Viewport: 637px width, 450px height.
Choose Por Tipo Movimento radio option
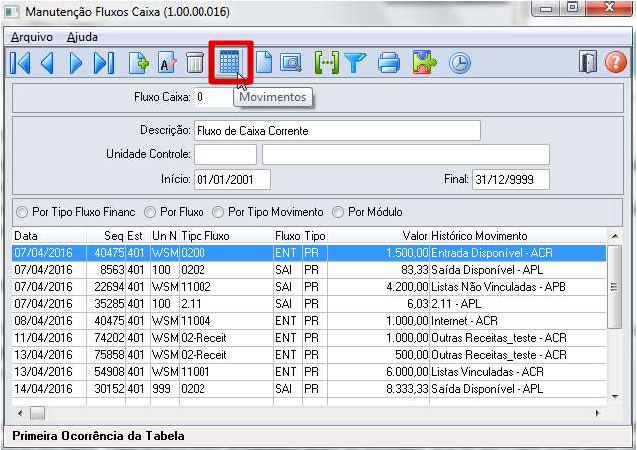(268, 212)
